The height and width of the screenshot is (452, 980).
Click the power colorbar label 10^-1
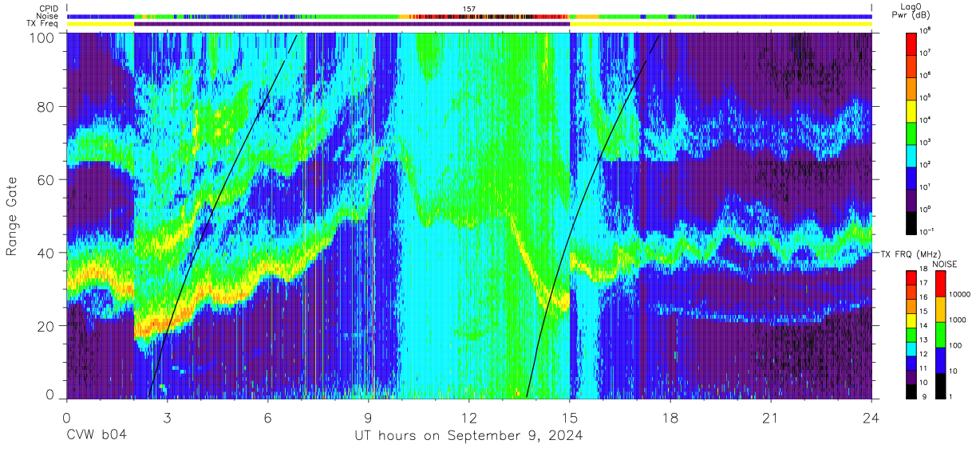pyautogui.click(x=927, y=231)
